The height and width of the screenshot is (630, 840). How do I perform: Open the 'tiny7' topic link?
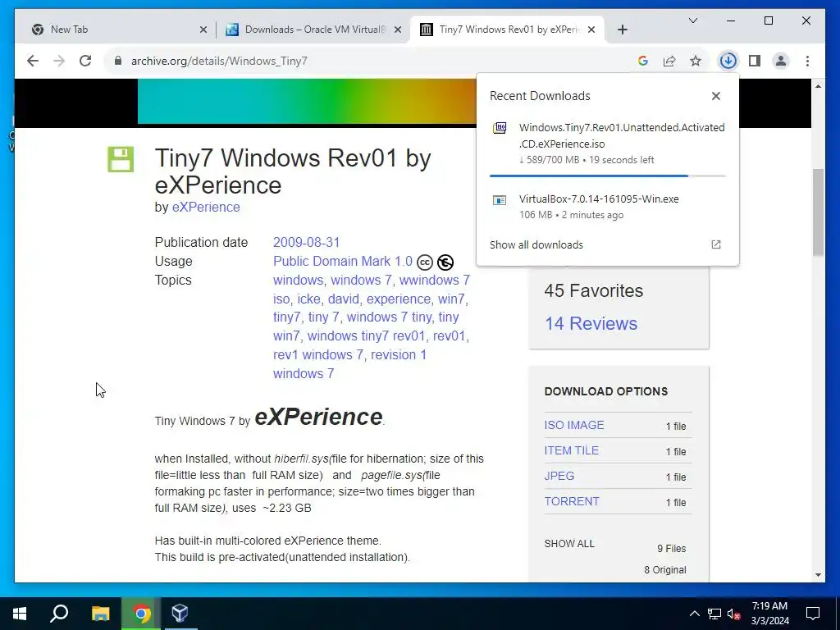tap(286, 317)
